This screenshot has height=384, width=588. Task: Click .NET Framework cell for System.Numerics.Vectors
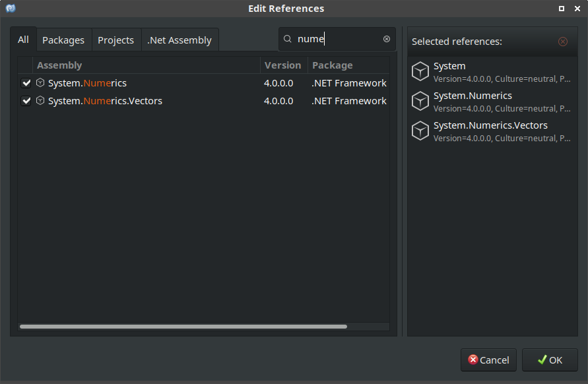click(x=348, y=101)
